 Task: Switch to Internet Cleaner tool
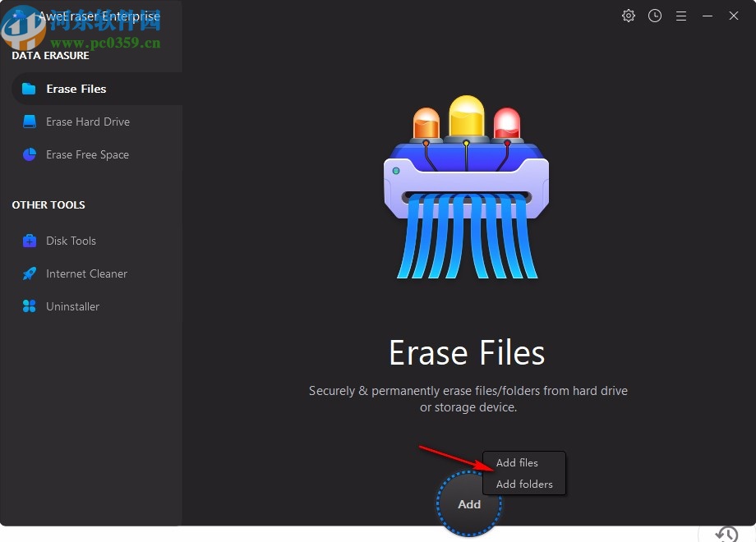click(x=86, y=273)
